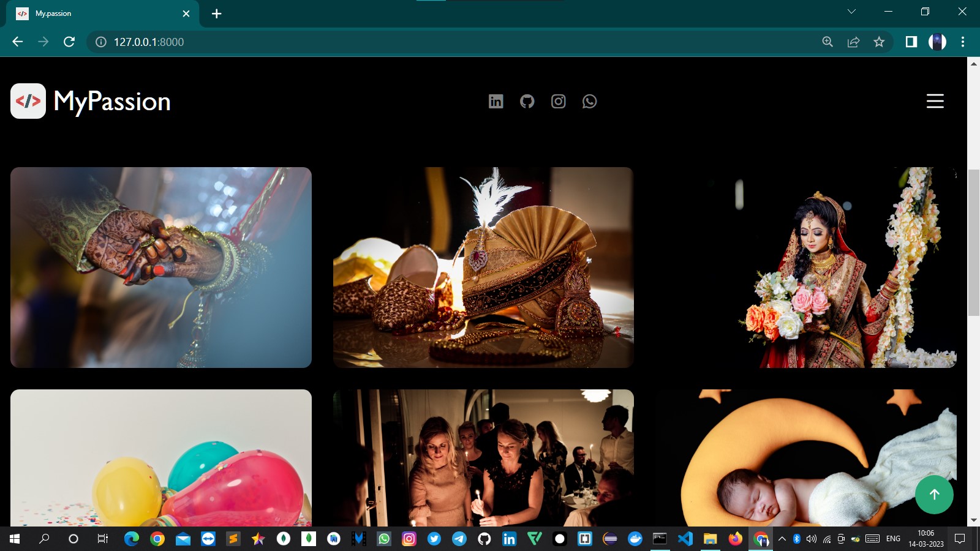
Task: Open Windows notification center
Action: (x=960, y=539)
